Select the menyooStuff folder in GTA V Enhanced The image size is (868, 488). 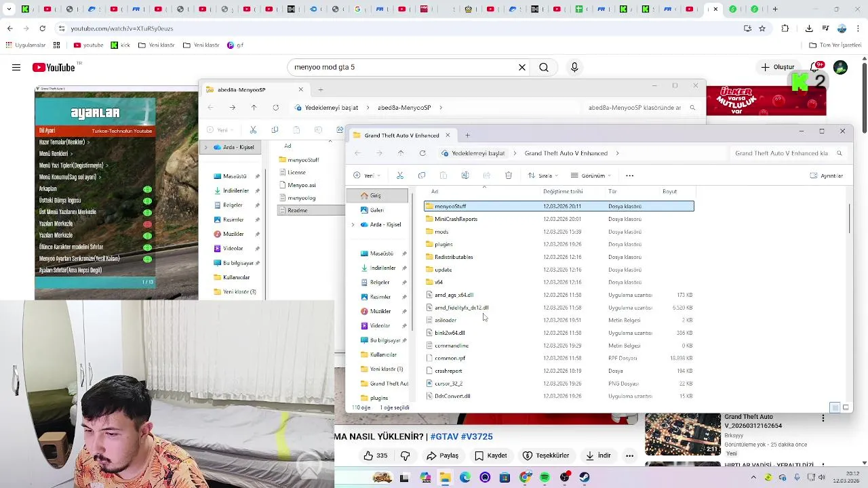click(559, 206)
